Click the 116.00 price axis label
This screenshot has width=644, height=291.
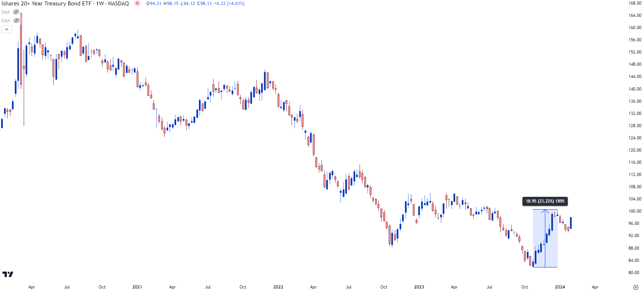[x=635, y=162]
